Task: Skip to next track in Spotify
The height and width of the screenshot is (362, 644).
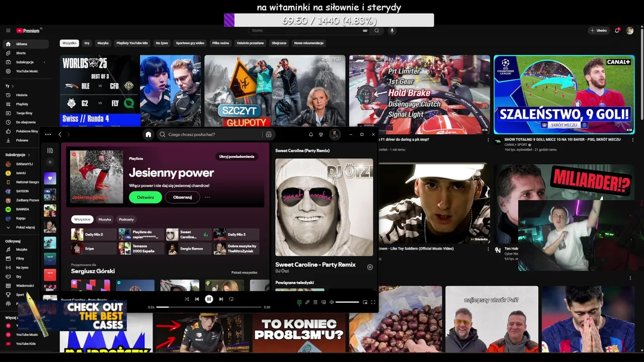Action: click(x=221, y=299)
